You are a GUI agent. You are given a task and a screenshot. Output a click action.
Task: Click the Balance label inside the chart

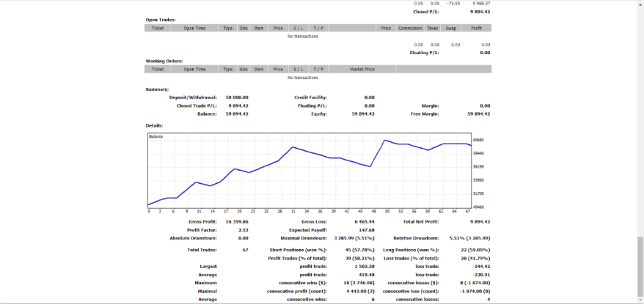pyautogui.click(x=156, y=136)
